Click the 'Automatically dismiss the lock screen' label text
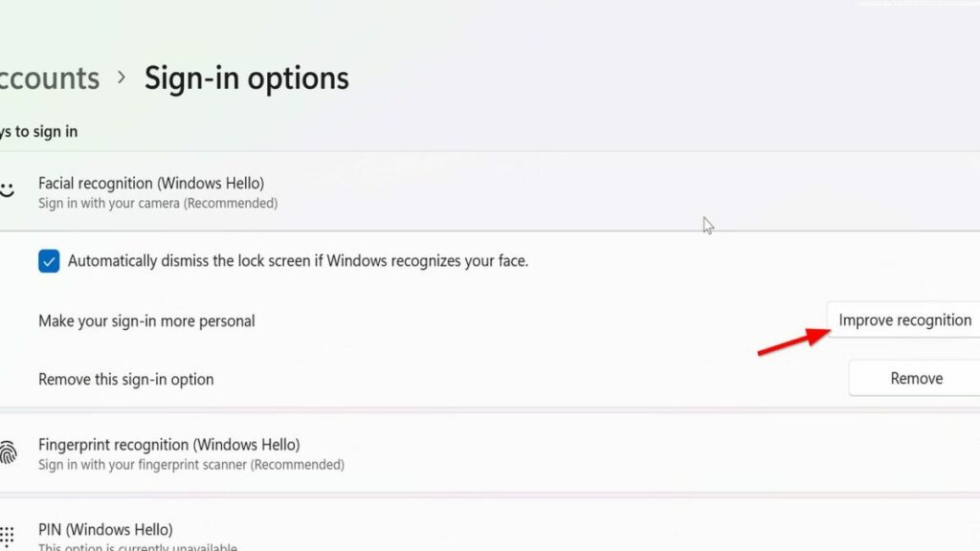Viewport: 980px width, 551px height. (x=299, y=260)
